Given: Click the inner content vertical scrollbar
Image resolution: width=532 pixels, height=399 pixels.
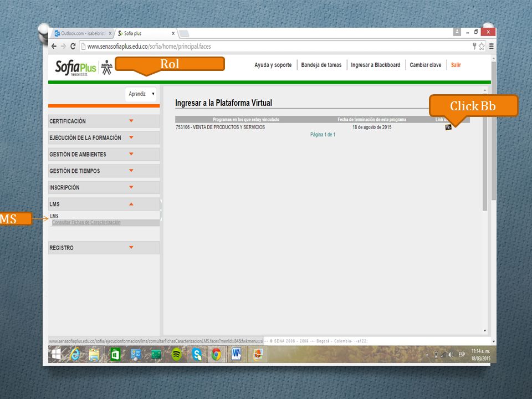Looking at the screenshot, I should 485,153.
